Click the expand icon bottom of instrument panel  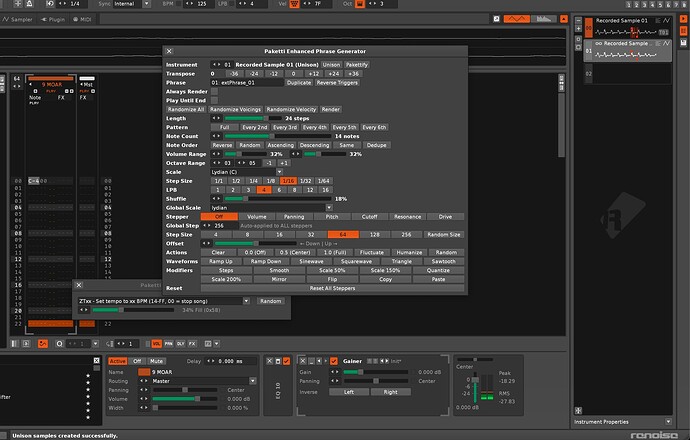point(578,411)
